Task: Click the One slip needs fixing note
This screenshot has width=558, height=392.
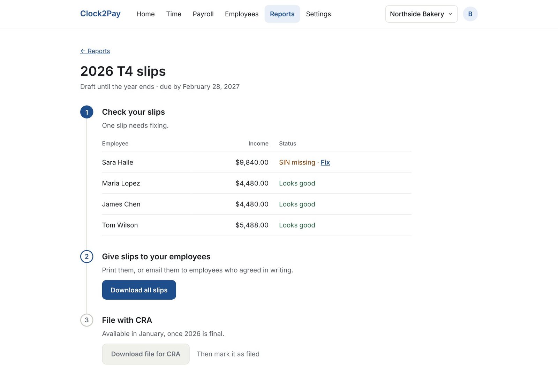Action: point(135,125)
